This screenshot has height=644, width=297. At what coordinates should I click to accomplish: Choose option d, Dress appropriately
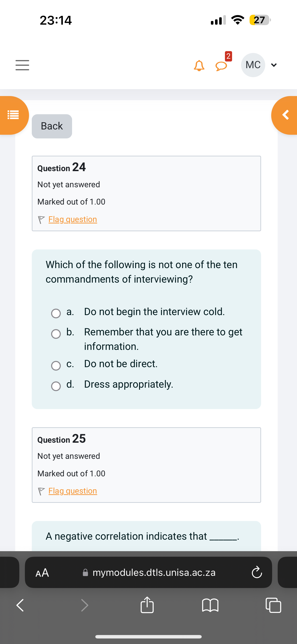coord(56,386)
